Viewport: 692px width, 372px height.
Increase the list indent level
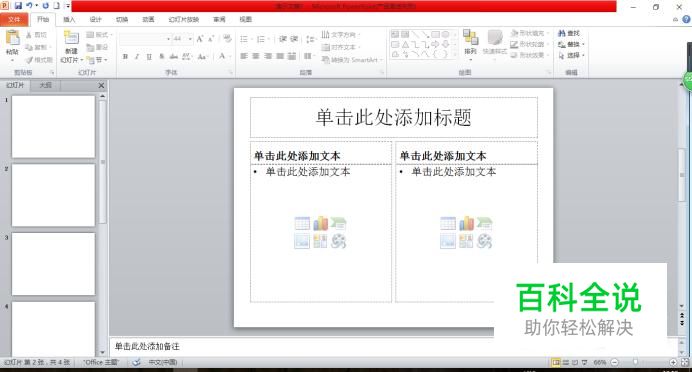click(294, 39)
